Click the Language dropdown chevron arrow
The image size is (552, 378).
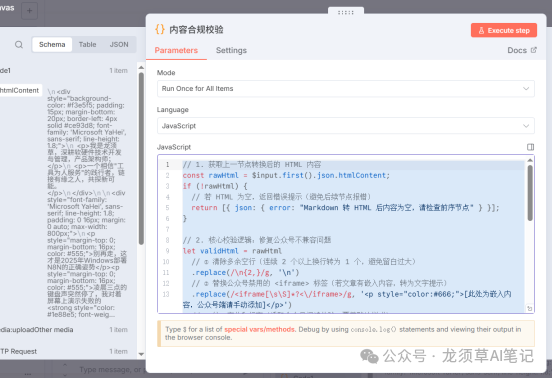click(x=526, y=126)
